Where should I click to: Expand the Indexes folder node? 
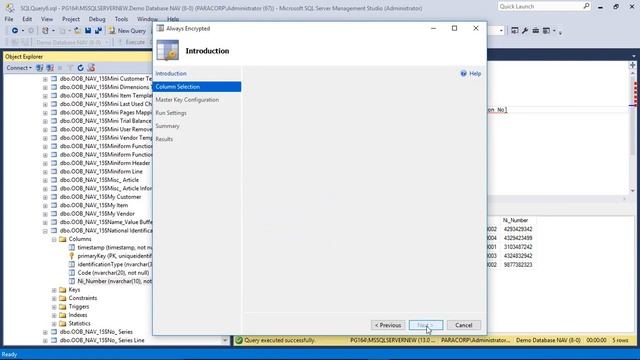tap(54, 315)
